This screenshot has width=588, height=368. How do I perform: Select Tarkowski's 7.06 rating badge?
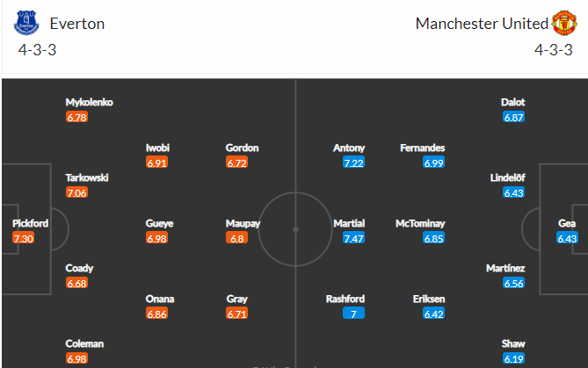(76, 192)
